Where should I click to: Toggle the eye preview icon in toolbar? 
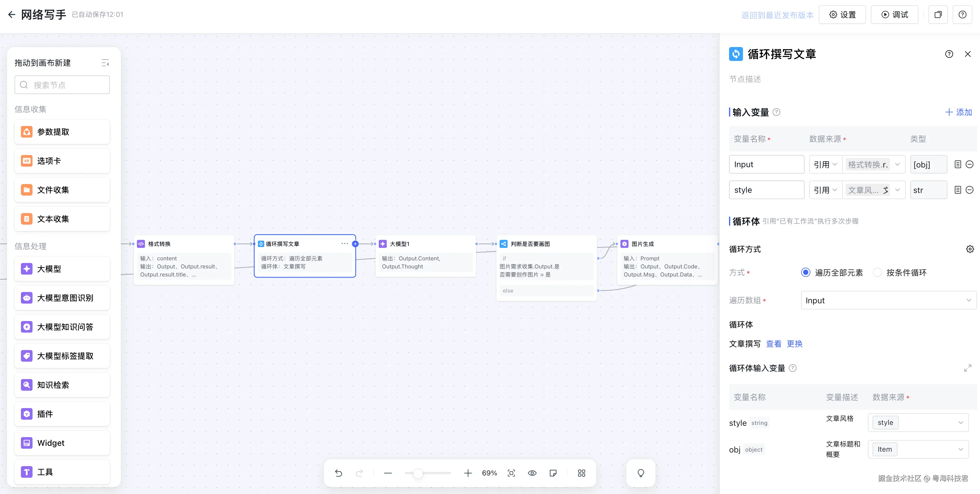pyautogui.click(x=532, y=473)
